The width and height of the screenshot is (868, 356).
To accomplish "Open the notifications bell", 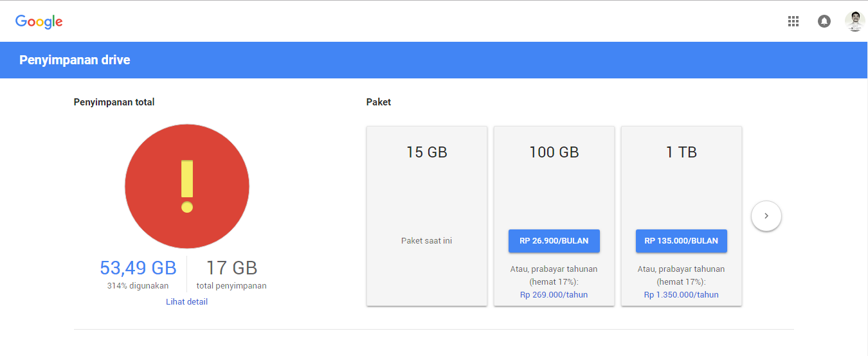I will pyautogui.click(x=824, y=21).
